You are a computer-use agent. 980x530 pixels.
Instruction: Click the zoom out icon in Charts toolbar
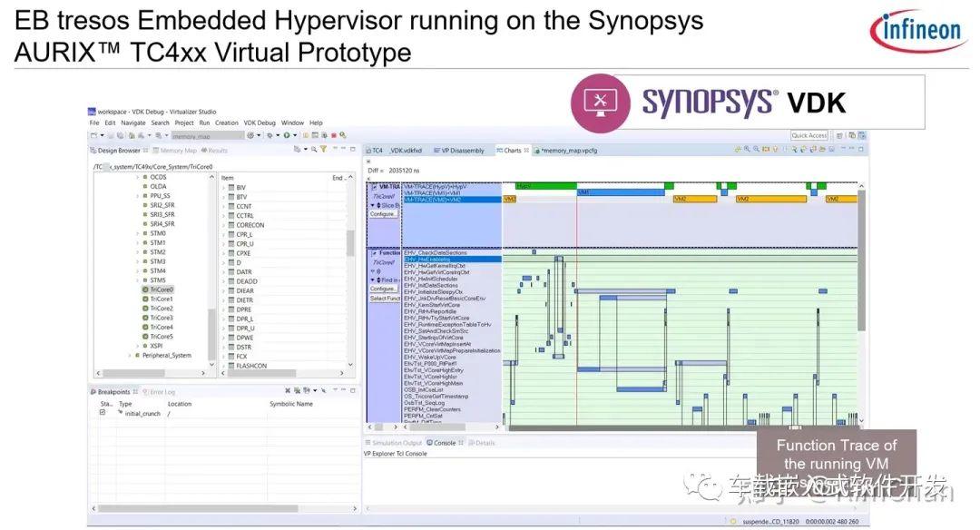[x=756, y=150]
